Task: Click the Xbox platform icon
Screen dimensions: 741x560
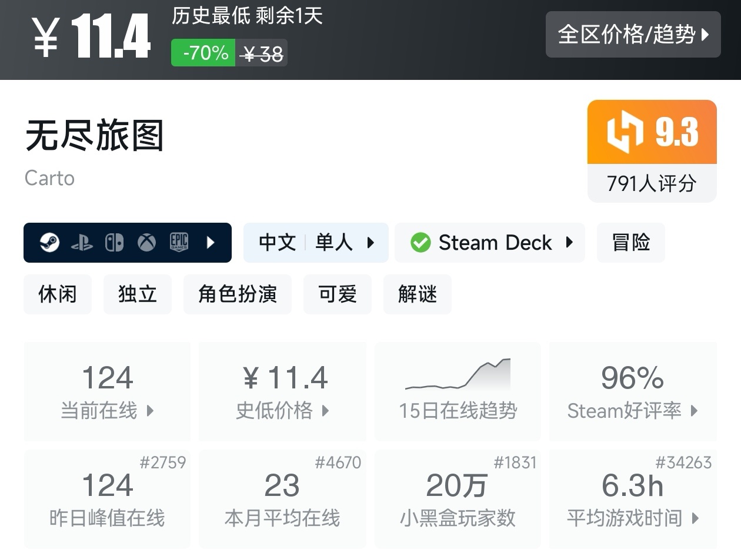Action: click(x=146, y=243)
